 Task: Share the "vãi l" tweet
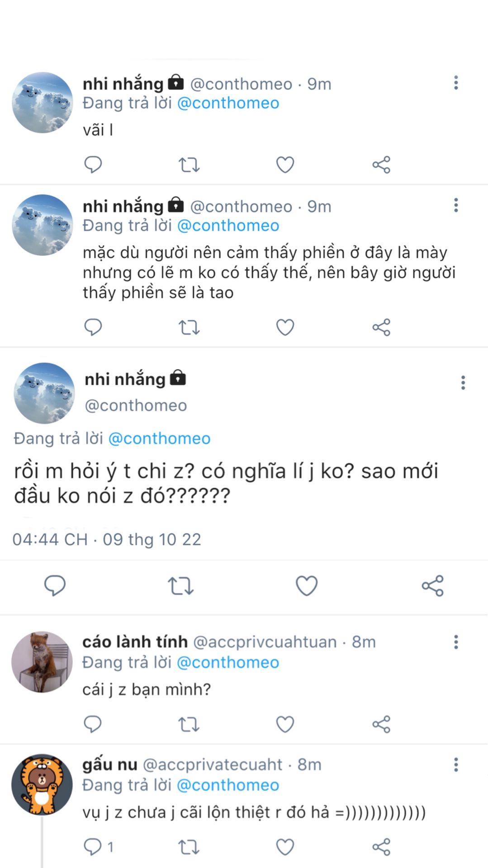click(x=381, y=165)
